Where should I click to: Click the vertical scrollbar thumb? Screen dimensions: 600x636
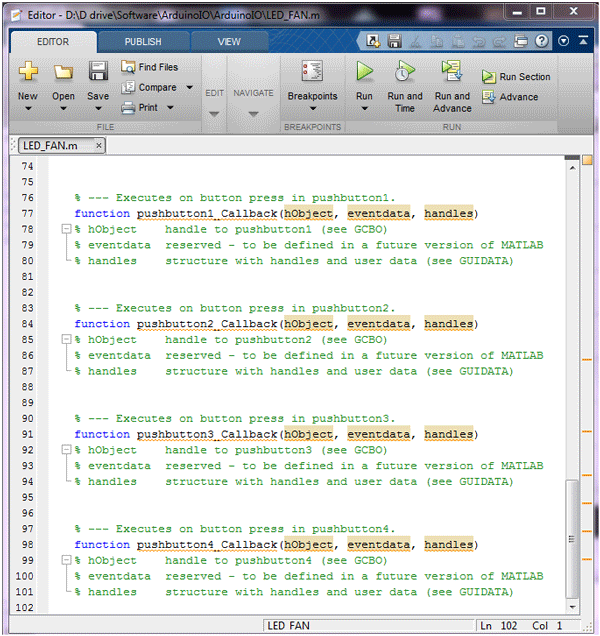pyautogui.click(x=572, y=539)
